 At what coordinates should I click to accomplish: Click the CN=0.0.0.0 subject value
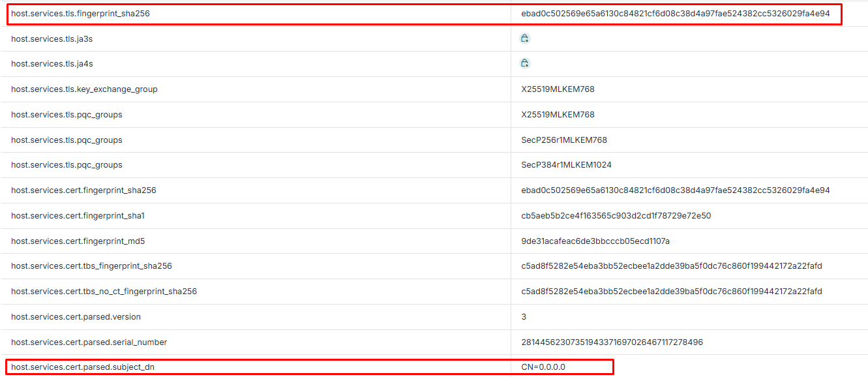point(543,367)
